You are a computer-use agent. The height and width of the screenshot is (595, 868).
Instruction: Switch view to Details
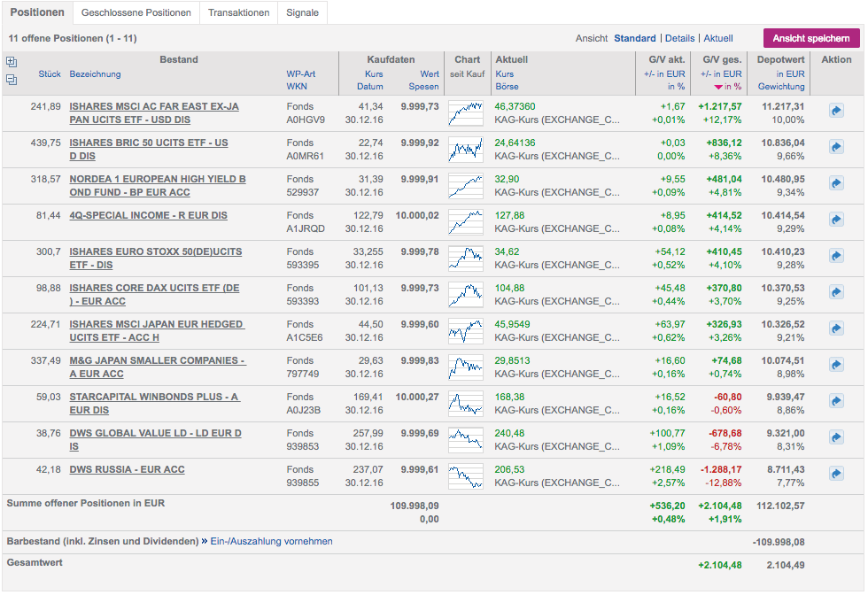[679, 38]
